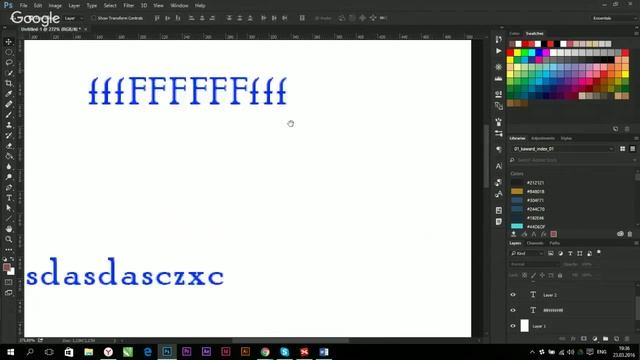Hide the fffFFFFFFfff text layer
640x360 pixels.
click(513, 310)
